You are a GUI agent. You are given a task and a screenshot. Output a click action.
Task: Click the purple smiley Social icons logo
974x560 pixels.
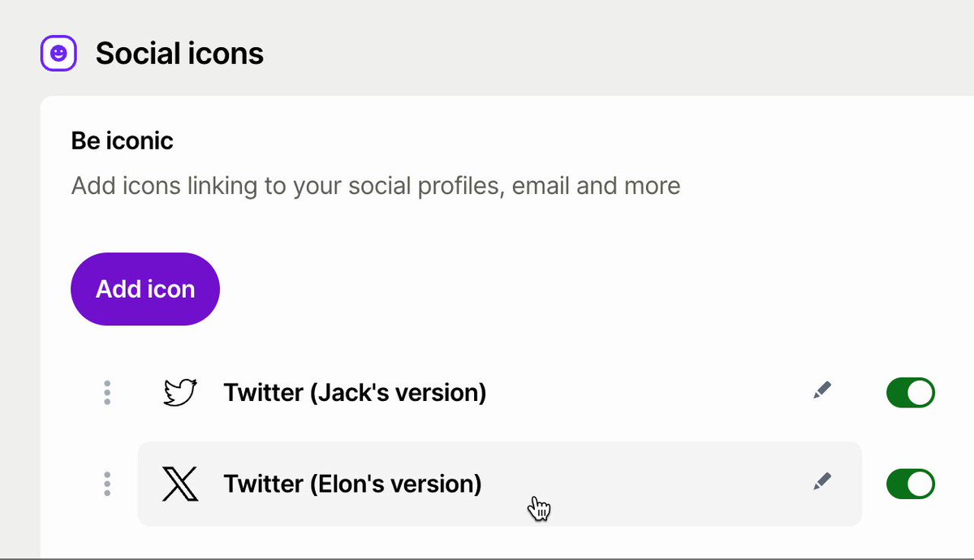tap(58, 54)
